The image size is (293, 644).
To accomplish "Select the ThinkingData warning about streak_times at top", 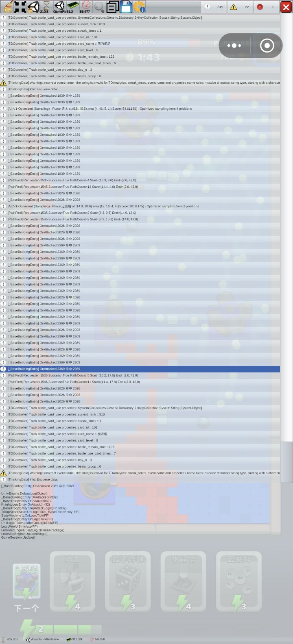I will [x=140, y=83].
